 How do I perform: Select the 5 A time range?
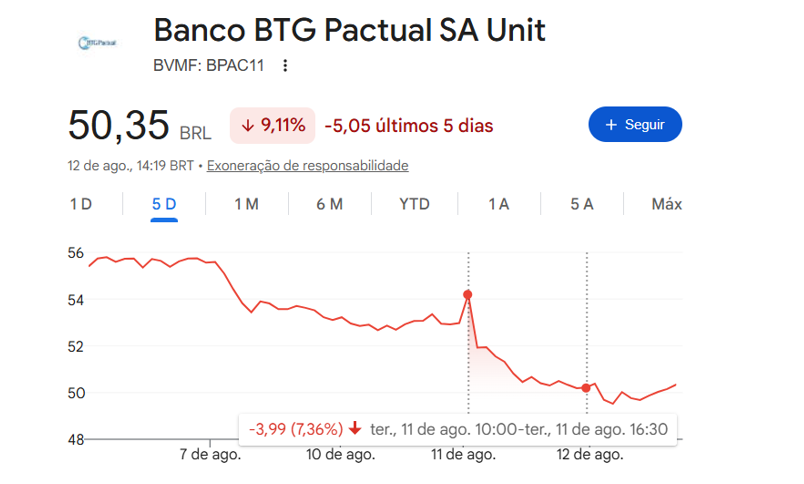point(582,204)
